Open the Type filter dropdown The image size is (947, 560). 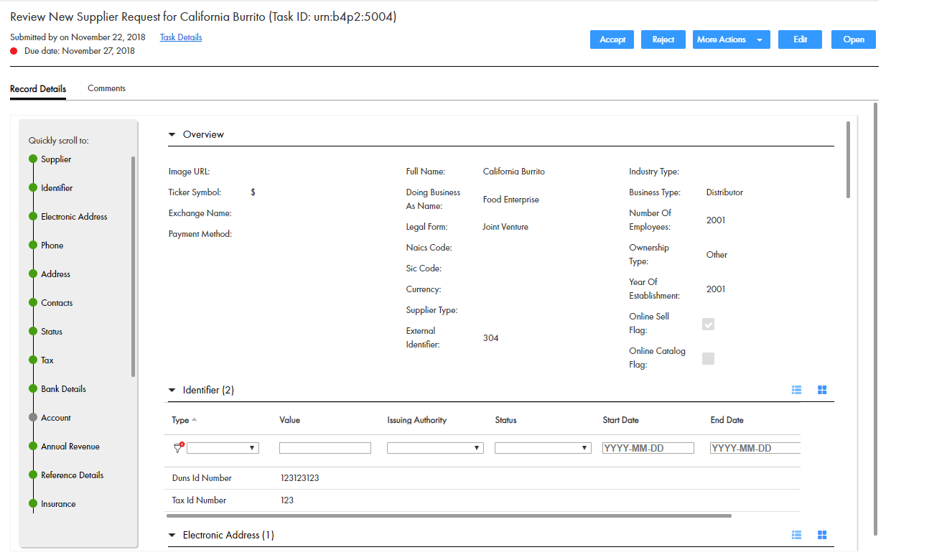click(223, 448)
